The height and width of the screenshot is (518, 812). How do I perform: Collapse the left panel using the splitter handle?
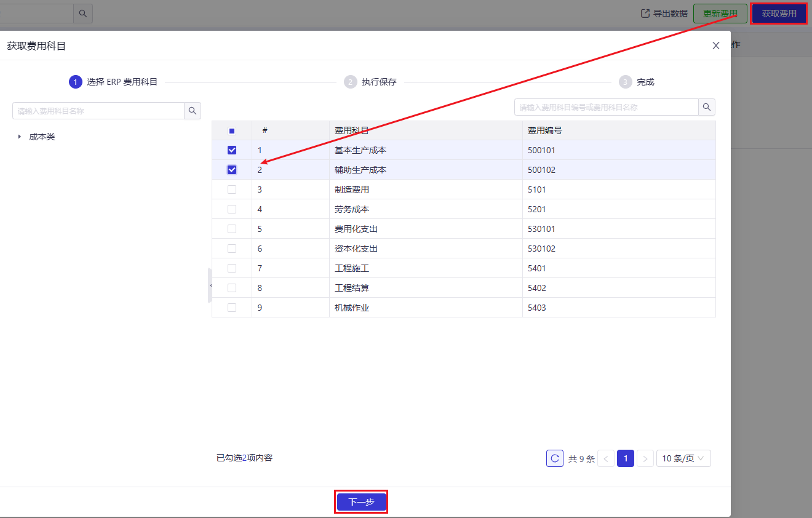pyautogui.click(x=210, y=285)
